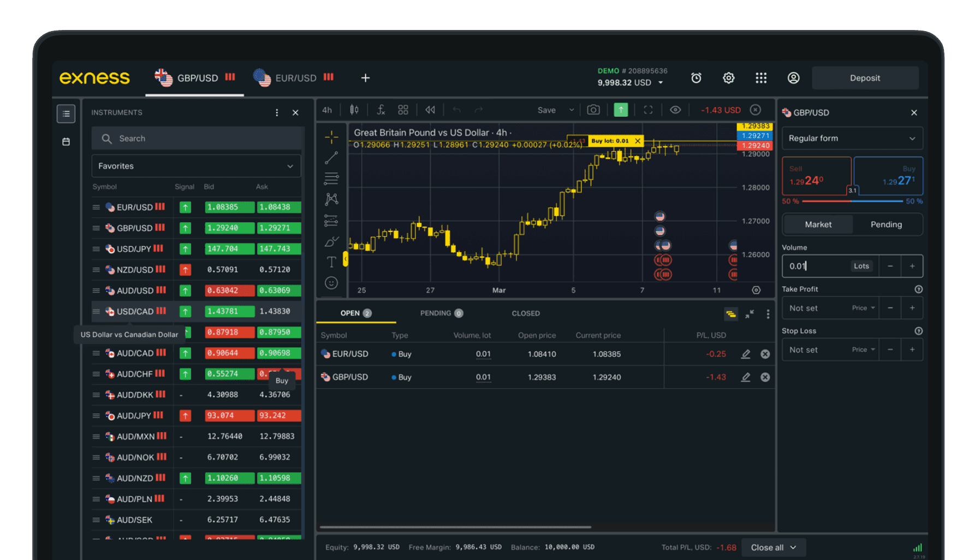Image resolution: width=975 pixels, height=560 pixels.
Task: Toggle chart fullscreen mode
Action: 648,110
